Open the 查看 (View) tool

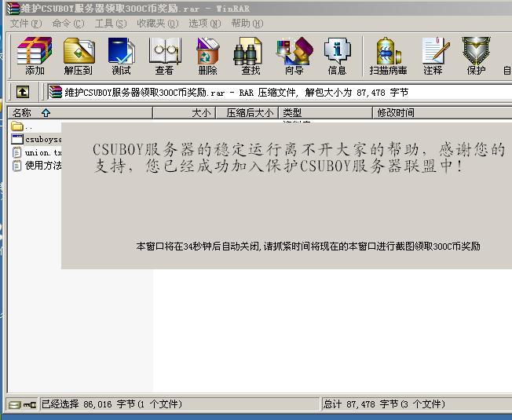coord(164,56)
